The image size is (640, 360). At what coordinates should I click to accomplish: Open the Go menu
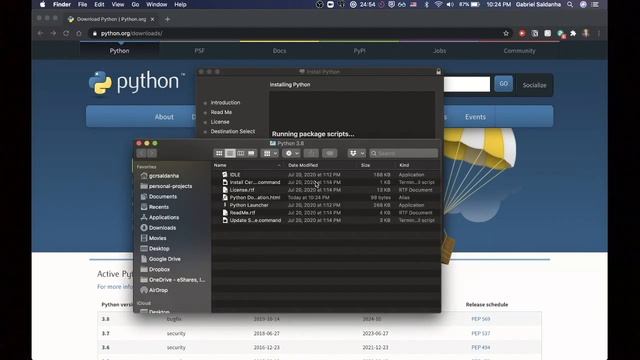(x=135, y=4)
